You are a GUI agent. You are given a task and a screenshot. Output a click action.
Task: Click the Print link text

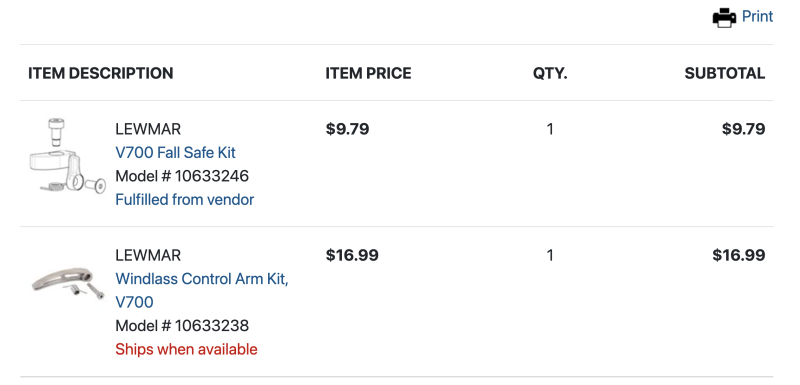(x=757, y=16)
